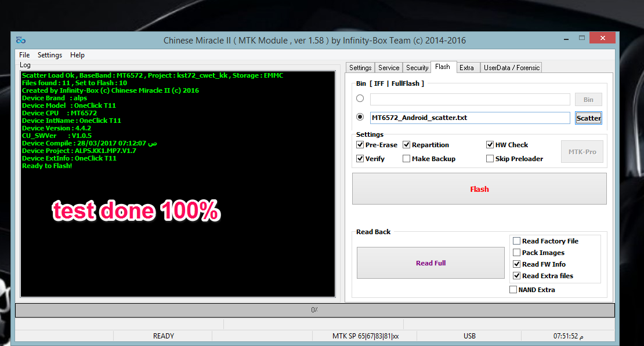Switch to the Security tab
The image size is (644, 346).
click(417, 68)
